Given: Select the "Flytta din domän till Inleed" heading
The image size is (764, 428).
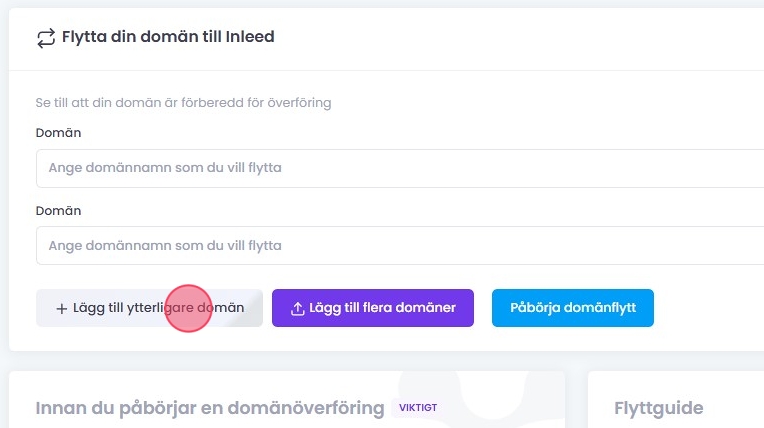Looking at the screenshot, I should click(x=168, y=37).
